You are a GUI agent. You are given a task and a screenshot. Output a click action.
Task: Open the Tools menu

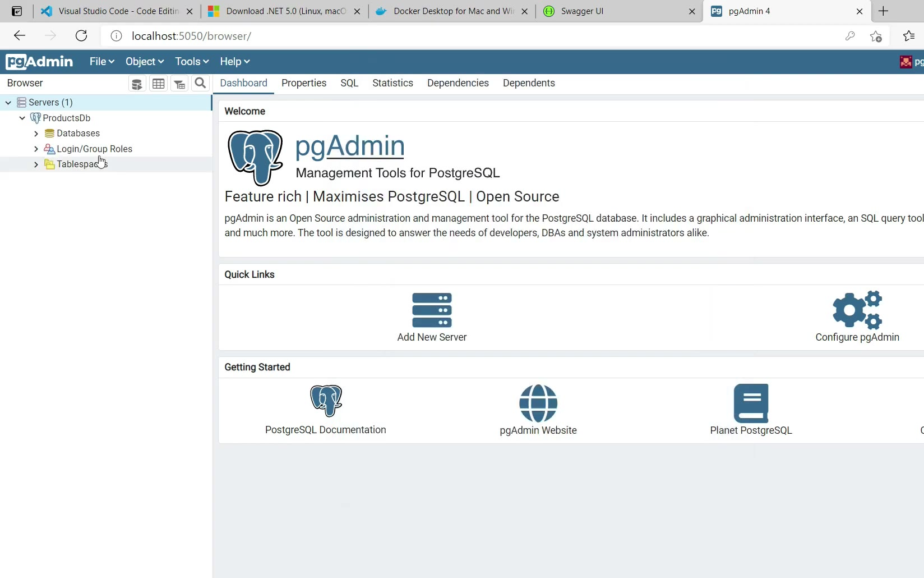point(192,62)
